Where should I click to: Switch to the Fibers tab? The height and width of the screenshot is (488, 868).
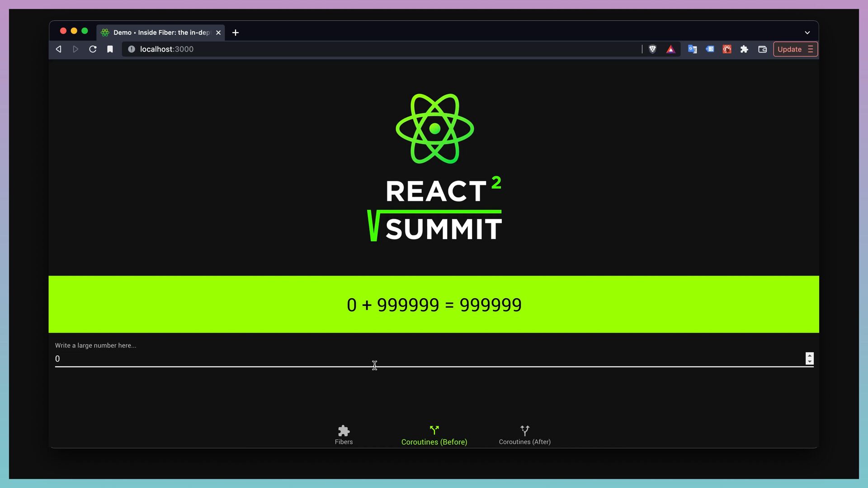pos(344,435)
